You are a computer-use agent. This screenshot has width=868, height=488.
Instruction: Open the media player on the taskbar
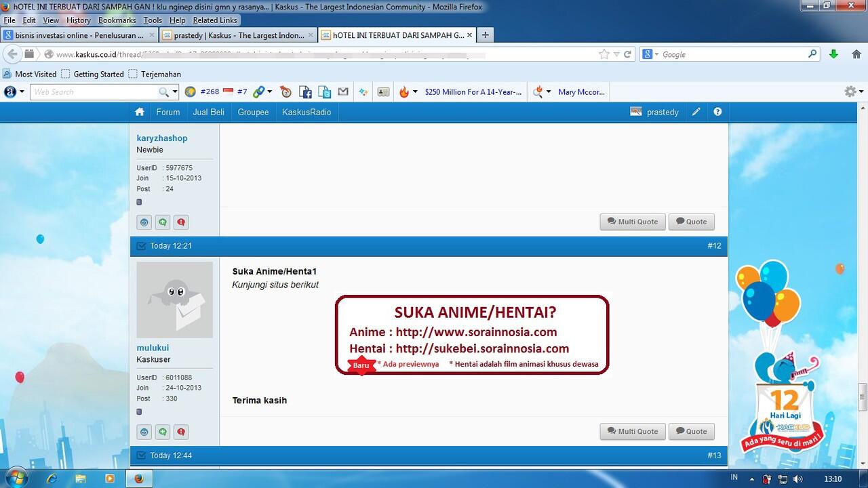coord(110,478)
